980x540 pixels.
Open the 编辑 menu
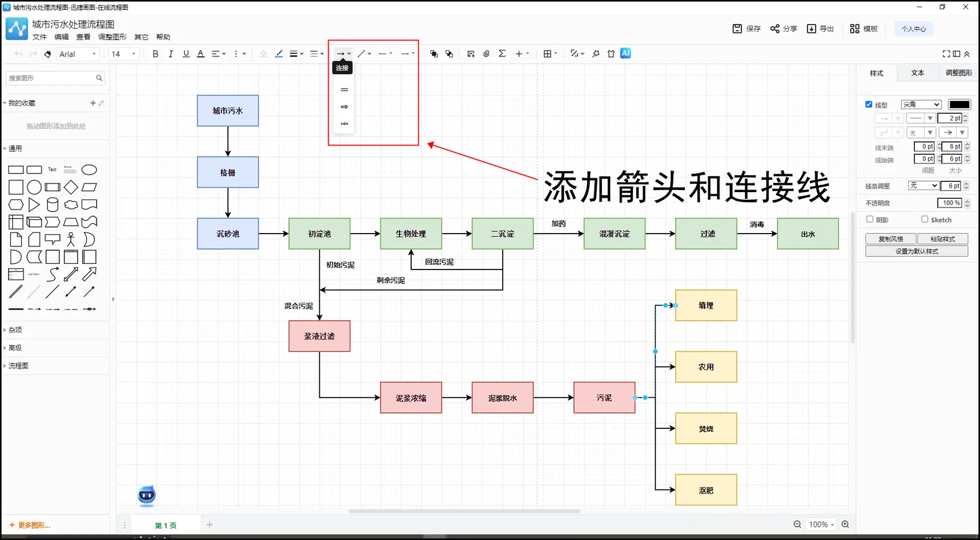pos(62,37)
